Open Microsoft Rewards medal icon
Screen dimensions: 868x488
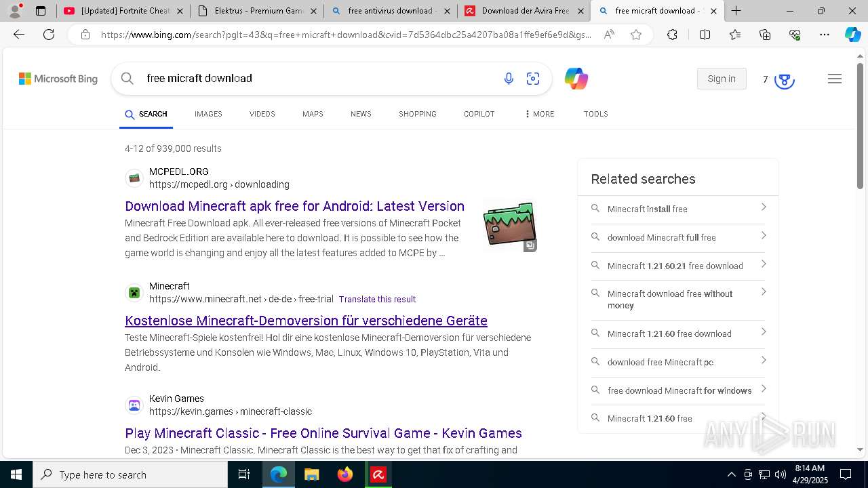[785, 80]
